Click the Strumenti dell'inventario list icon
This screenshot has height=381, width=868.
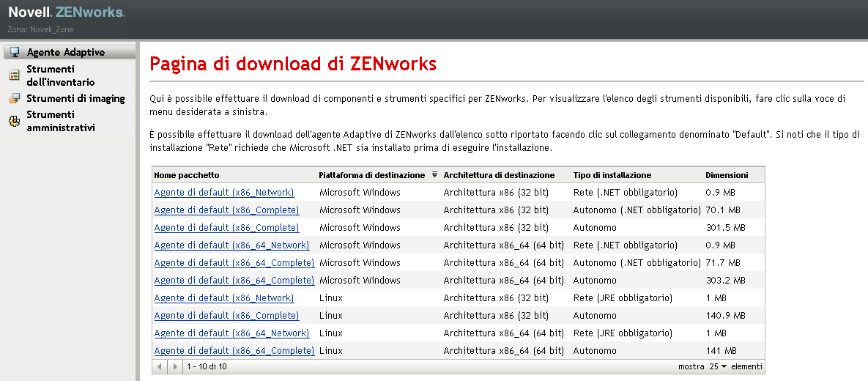click(x=15, y=76)
